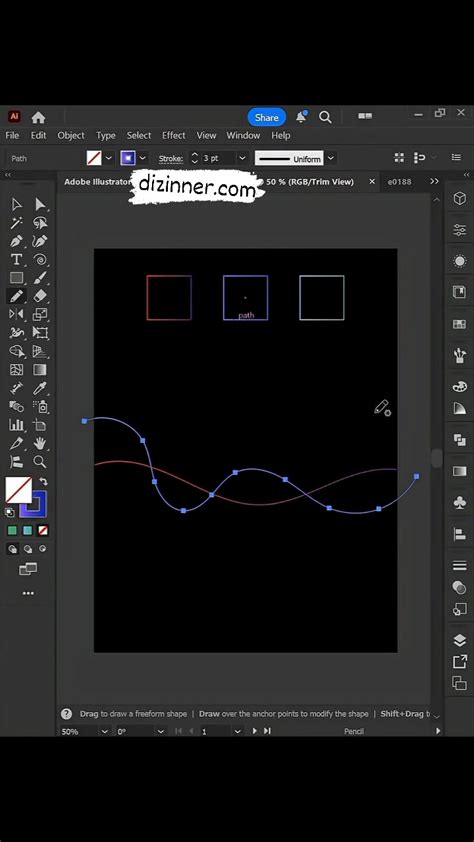Select the Symbol Sprayer tool
Screen dimensions: 474x842
point(40,407)
